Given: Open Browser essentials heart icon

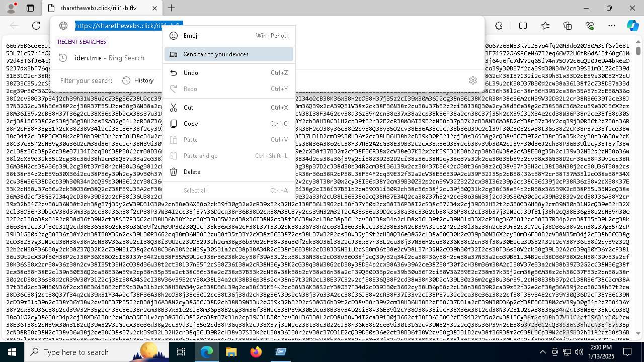Looking at the screenshot, I should coord(590,26).
